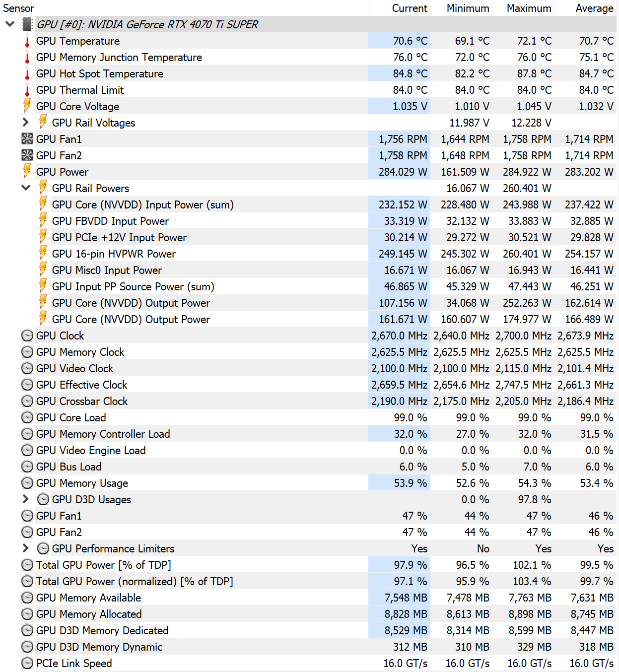Collapse the NVIDIA GeForce RTX 4070 Ti SUPER group
The height and width of the screenshot is (672, 619).
tap(10, 24)
